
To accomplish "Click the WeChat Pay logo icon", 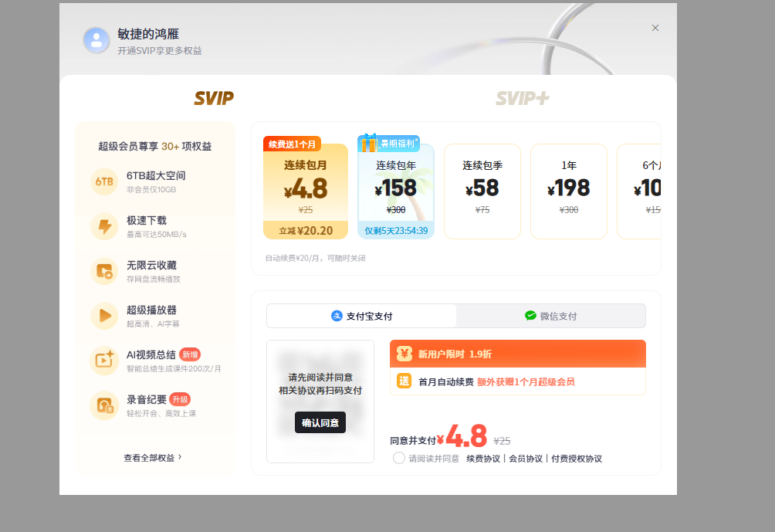I will [x=530, y=316].
